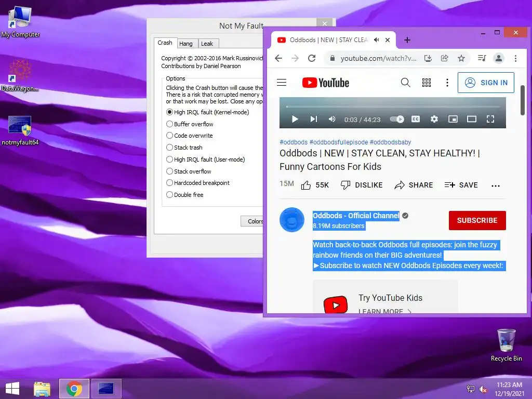The height and width of the screenshot is (399, 532).
Task: Click the SIGN IN button
Action: point(486,83)
